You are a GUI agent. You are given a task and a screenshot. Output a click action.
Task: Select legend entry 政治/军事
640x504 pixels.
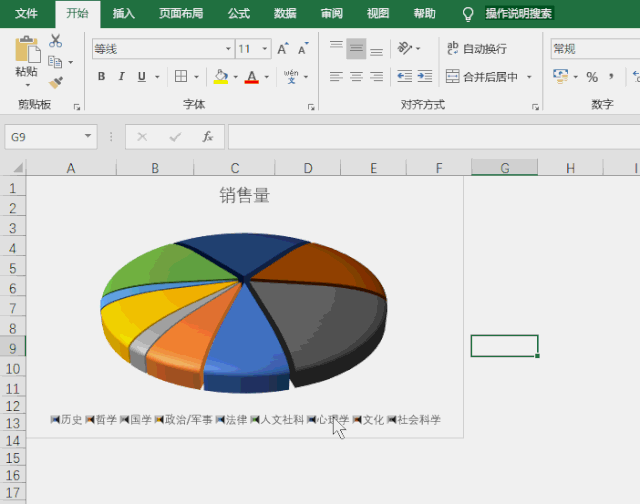coord(184,420)
